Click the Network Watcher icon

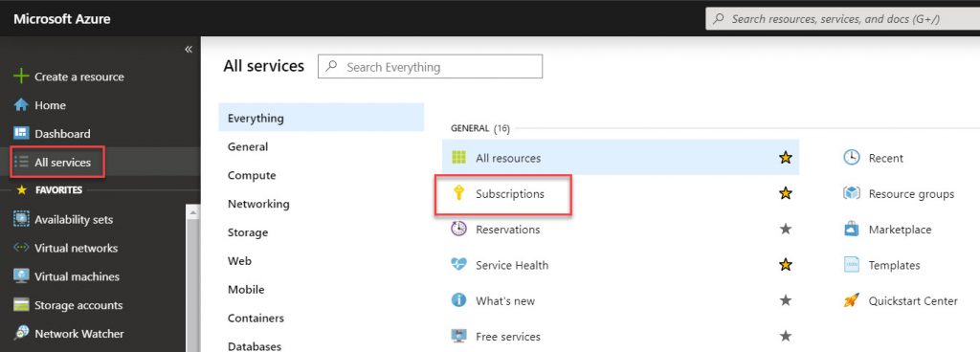click(x=21, y=334)
